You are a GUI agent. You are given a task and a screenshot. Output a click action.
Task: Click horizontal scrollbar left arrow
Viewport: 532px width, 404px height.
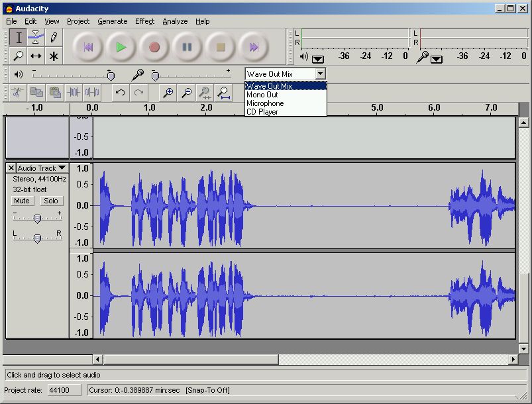(97, 359)
